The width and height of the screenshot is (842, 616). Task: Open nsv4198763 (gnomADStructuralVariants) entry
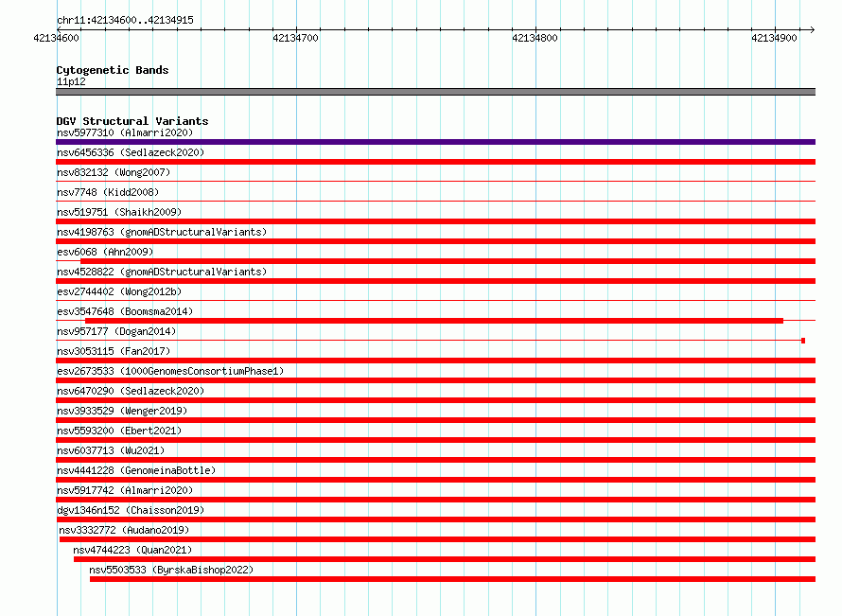click(162, 232)
